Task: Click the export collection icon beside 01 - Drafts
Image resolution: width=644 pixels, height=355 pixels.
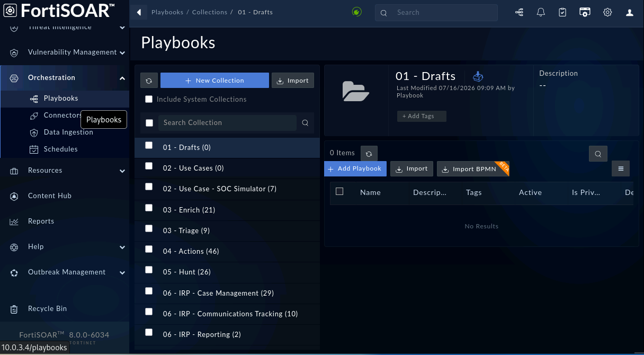Action: (478, 77)
